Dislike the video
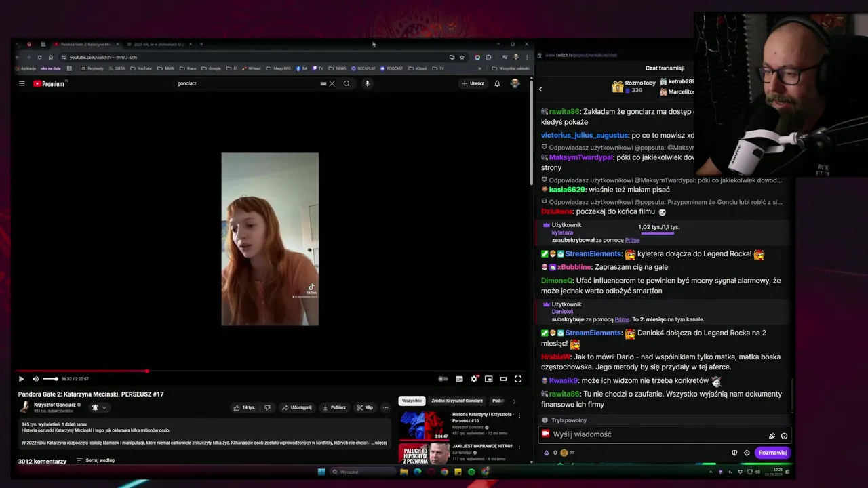Viewport: 868px width, 488px height. pyautogui.click(x=267, y=407)
